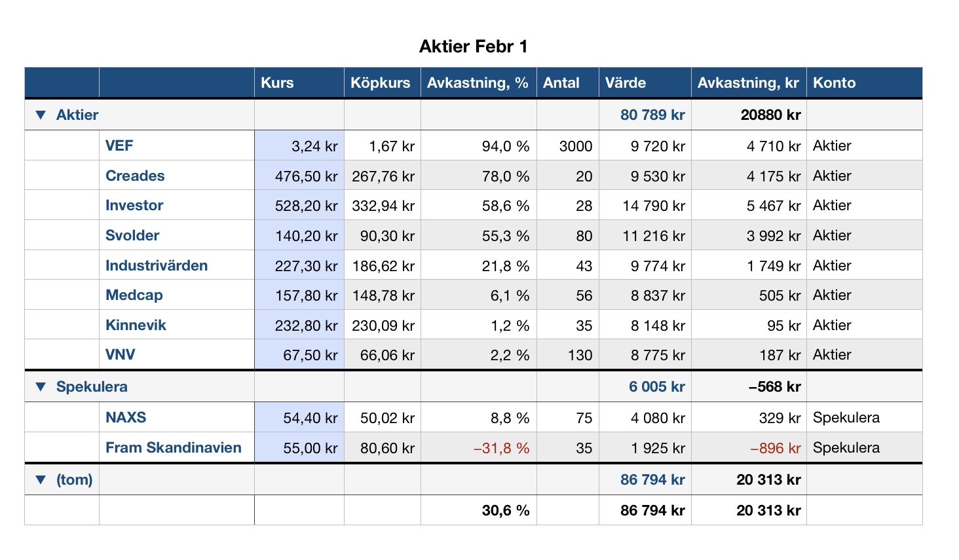
Task: Click the table title Aktier Febr 1
Action: pyautogui.click(x=473, y=47)
